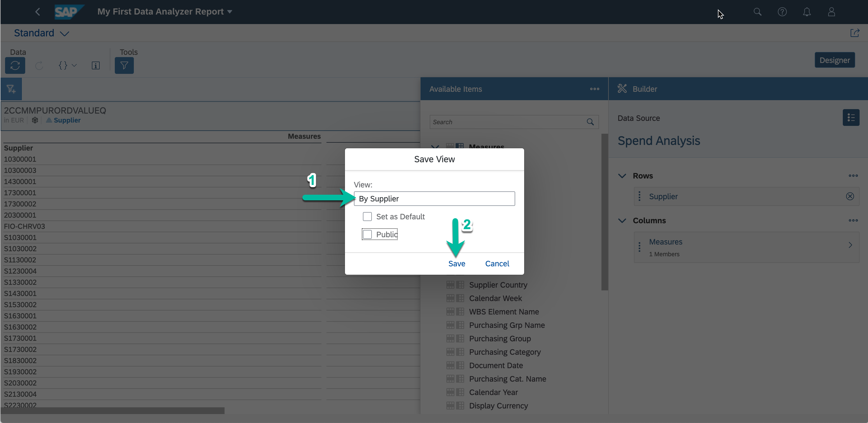Screen dimensions: 868x423
Task: Click Cancel in Save View dialog
Action: pyautogui.click(x=497, y=264)
